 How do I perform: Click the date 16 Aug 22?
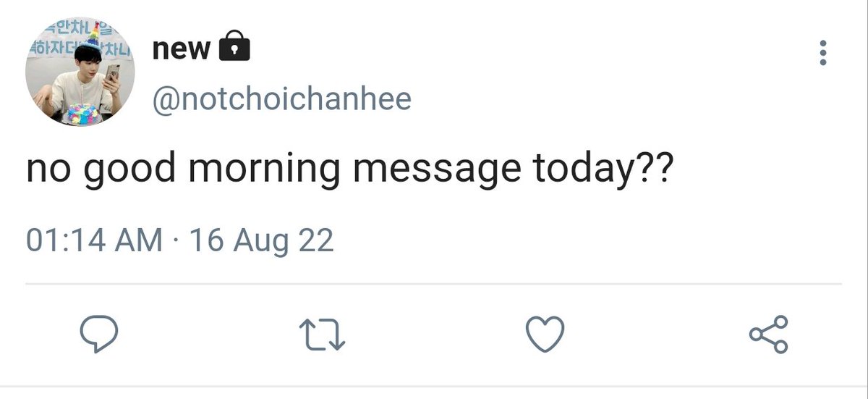point(261,240)
